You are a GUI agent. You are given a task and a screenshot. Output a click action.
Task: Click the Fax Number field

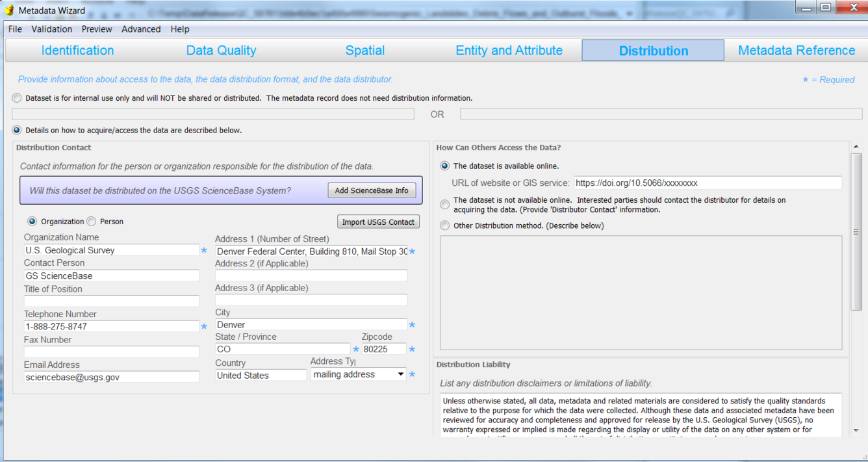[111, 352]
